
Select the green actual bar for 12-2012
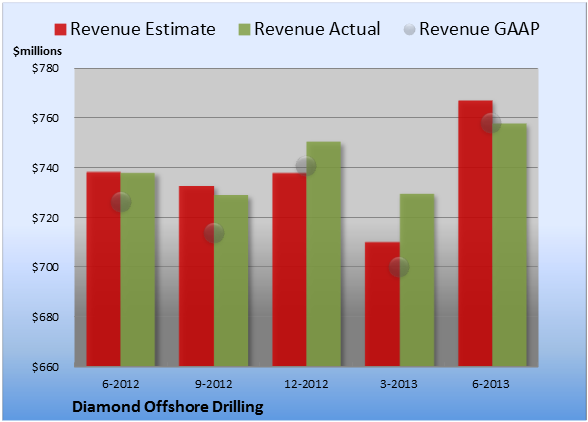tap(324, 254)
